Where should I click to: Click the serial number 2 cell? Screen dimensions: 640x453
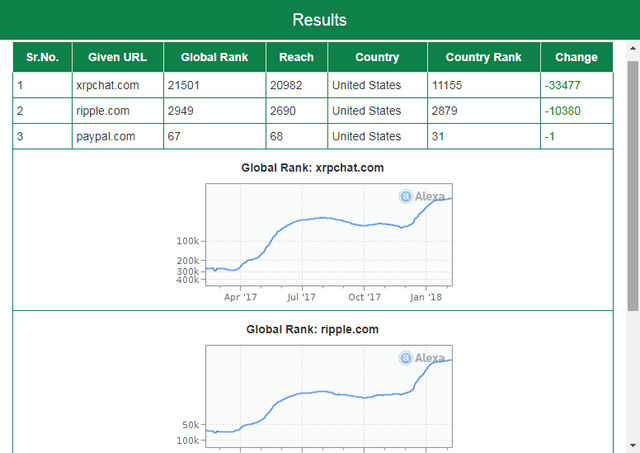pos(42,111)
